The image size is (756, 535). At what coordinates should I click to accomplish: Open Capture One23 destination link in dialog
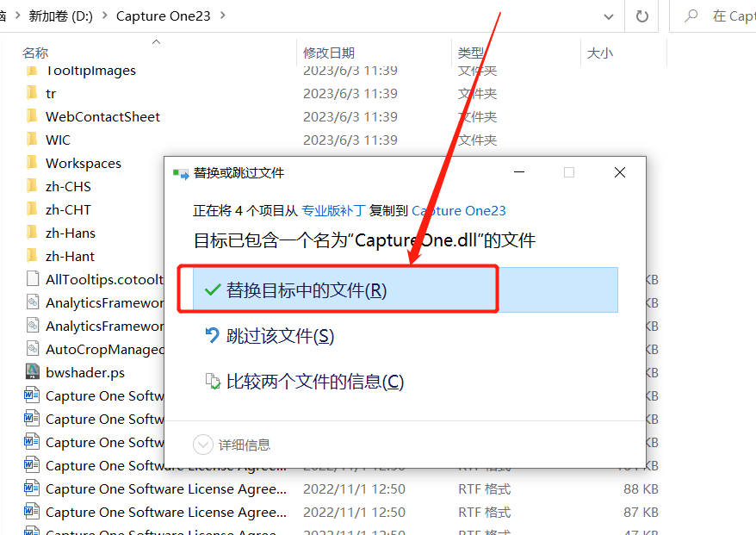tap(458, 210)
